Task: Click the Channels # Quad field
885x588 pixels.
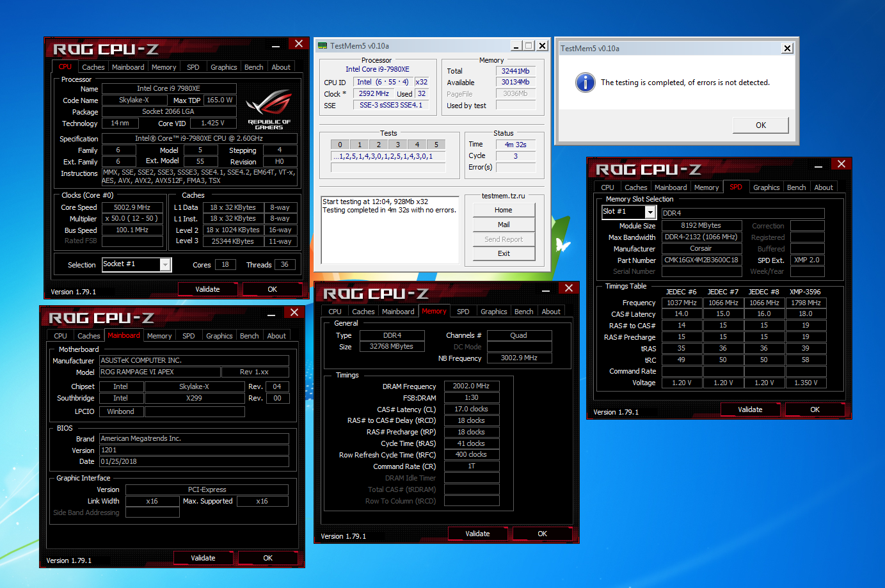Action: (519, 335)
